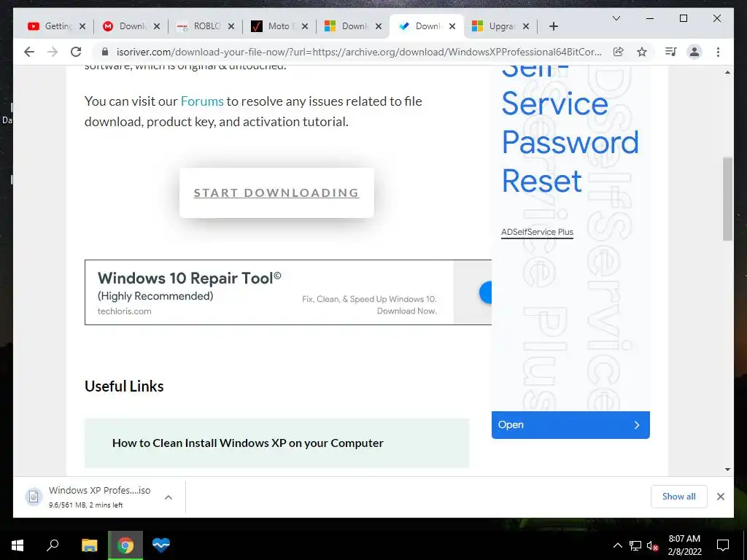Open the notification center icon
This screenshot has width=747, height=560.
tap(723, 545)
